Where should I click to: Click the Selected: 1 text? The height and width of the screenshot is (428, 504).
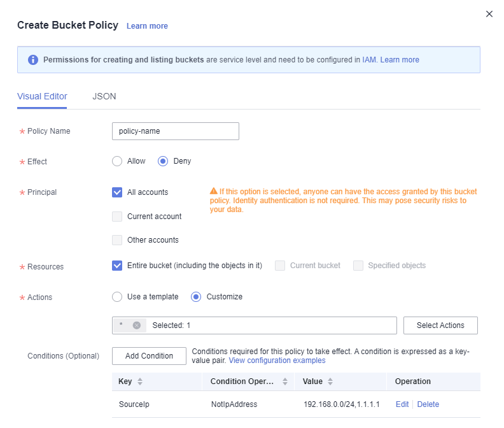(171, 325)
